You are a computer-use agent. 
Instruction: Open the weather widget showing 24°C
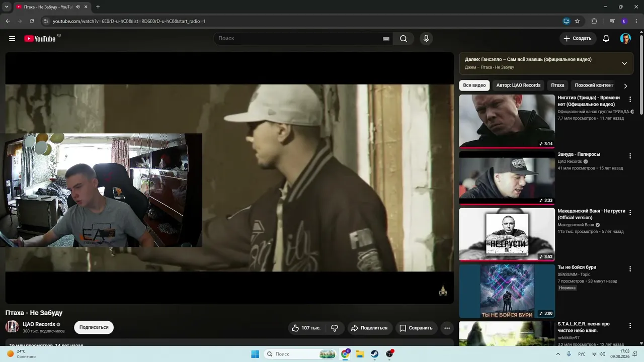(x=20, y=354)
